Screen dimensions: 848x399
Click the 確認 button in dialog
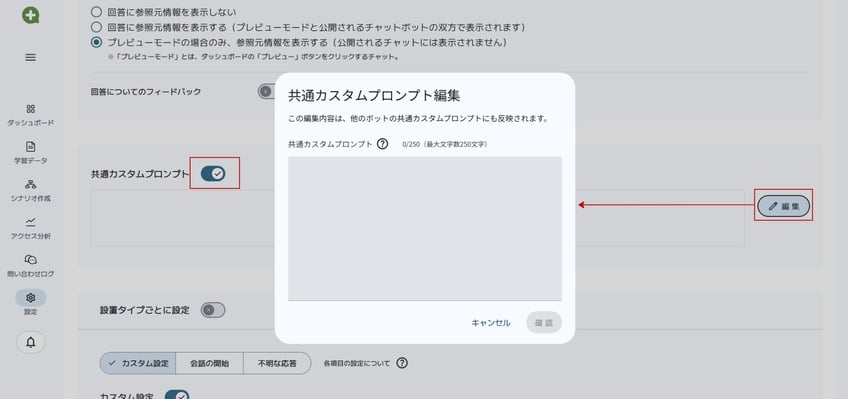coord(544,322)
